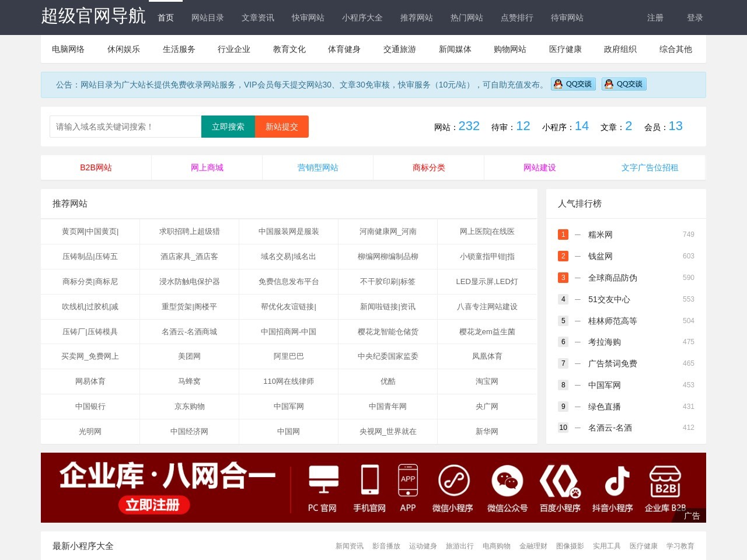
Task: Open the 阿里巴巴 recommended site link
Action: click(x=288, y=356)
